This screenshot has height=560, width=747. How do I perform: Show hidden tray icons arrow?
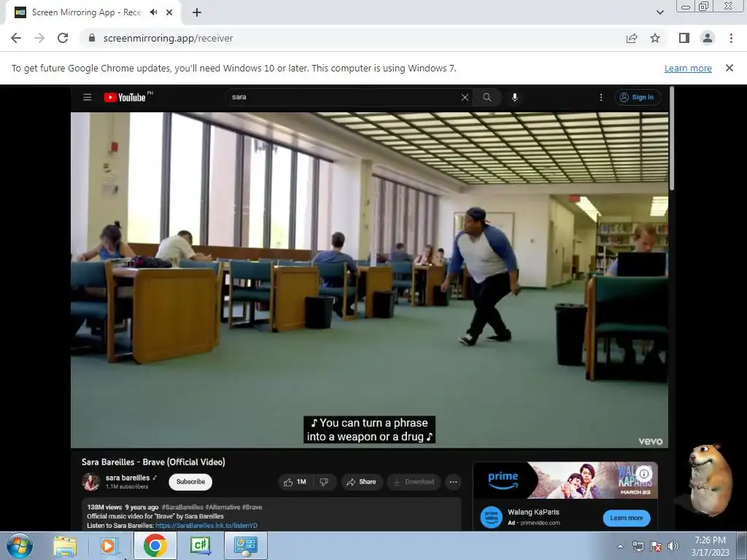coord(620,546)
